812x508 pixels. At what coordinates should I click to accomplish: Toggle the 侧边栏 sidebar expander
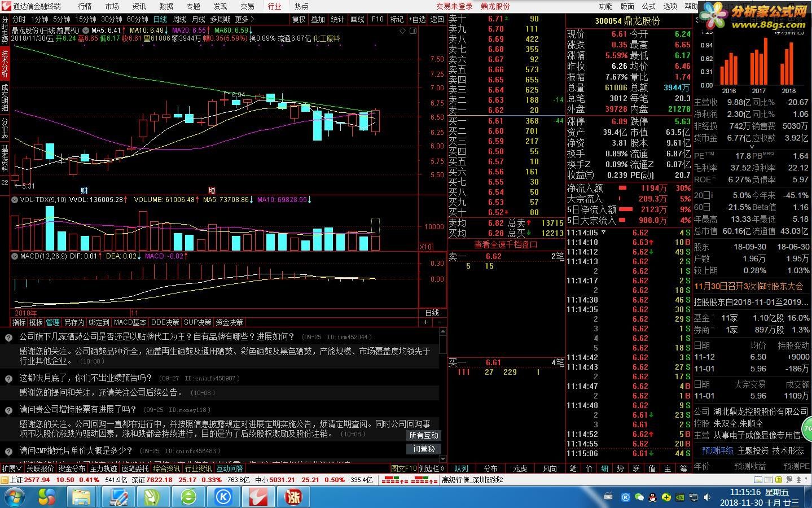(x=432, y=468)
